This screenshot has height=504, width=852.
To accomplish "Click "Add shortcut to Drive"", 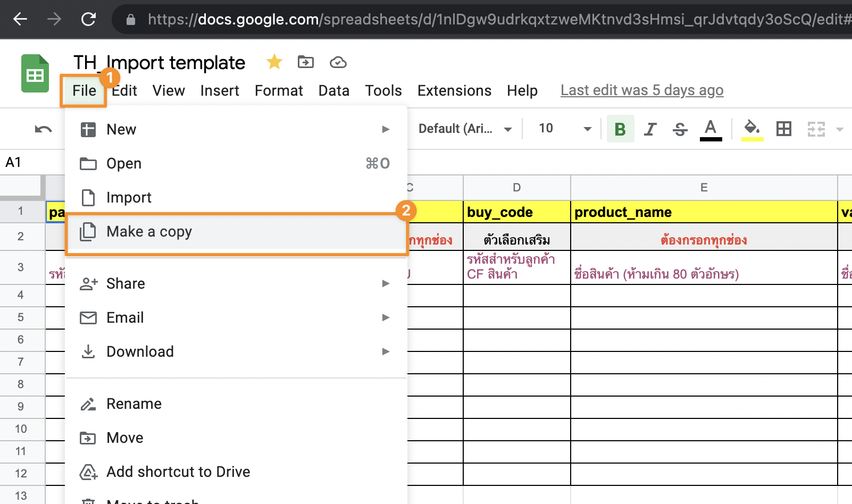I will point(178,472).
